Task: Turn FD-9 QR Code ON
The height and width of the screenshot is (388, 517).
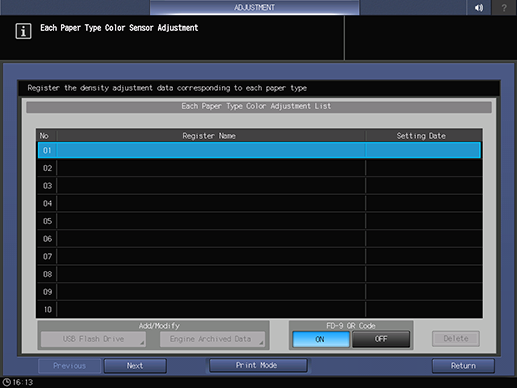Action: point(321,339)
